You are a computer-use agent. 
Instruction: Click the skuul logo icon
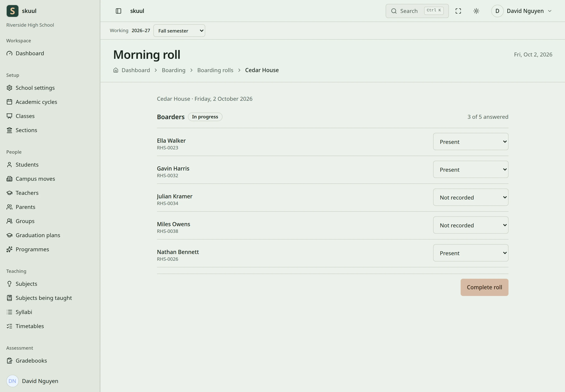click(12, 11)
